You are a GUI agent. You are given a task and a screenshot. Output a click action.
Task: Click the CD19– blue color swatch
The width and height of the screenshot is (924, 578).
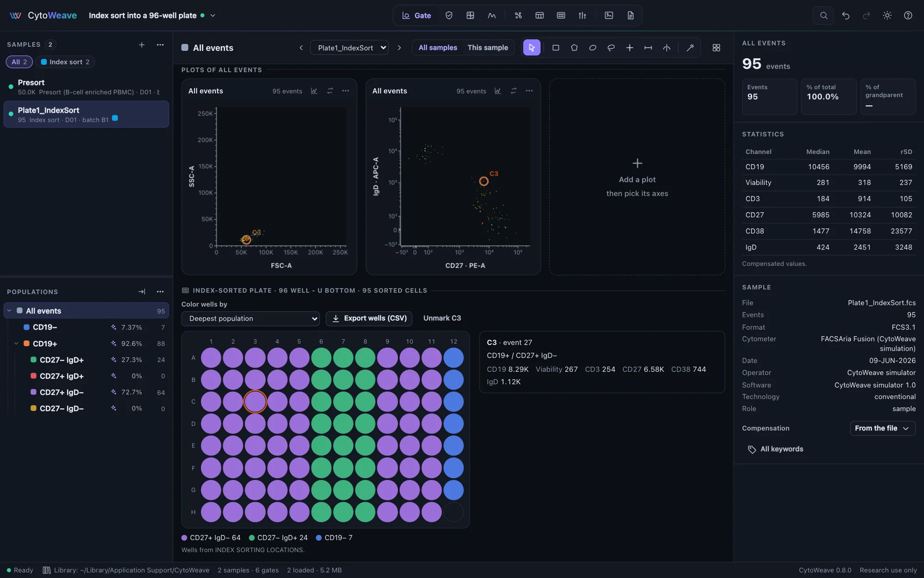click(x=26, y=327)
